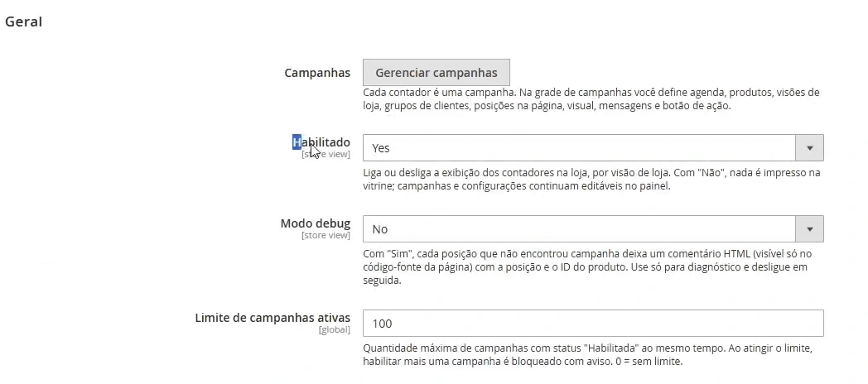Click the Modo debug description about comentário HTML
The height and width of the screenshot is (384, 868).
(588, 267)
